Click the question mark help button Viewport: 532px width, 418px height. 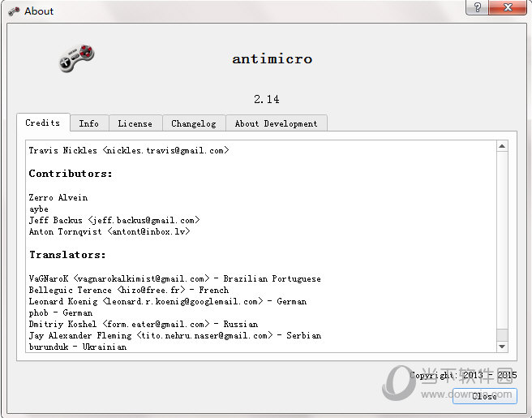(x=478, y=7)
